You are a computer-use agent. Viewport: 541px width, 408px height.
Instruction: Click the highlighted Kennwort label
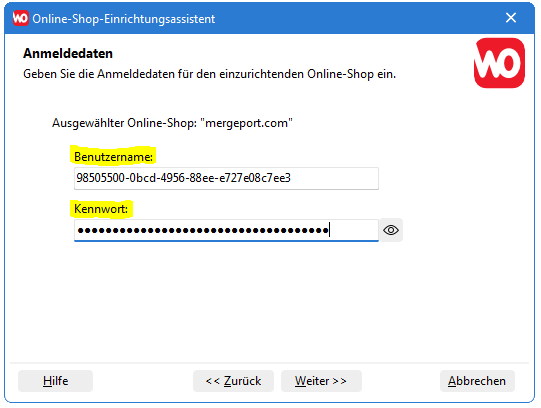101,209
